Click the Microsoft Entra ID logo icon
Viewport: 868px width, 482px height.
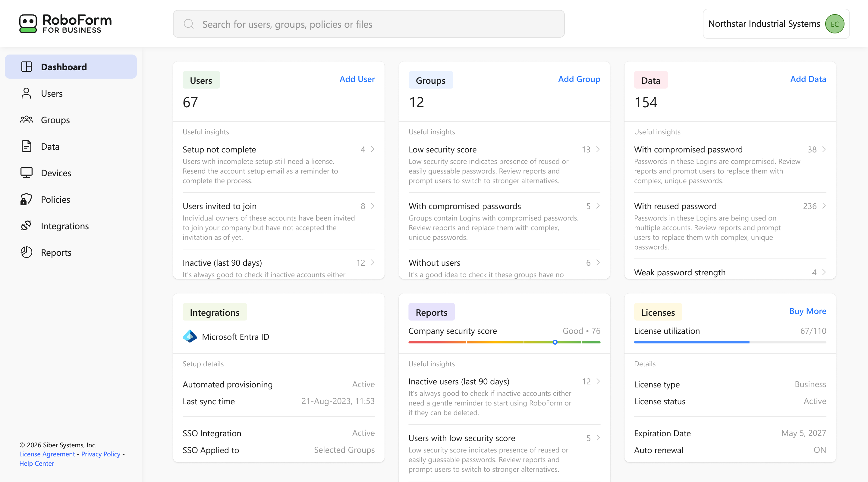190,336
